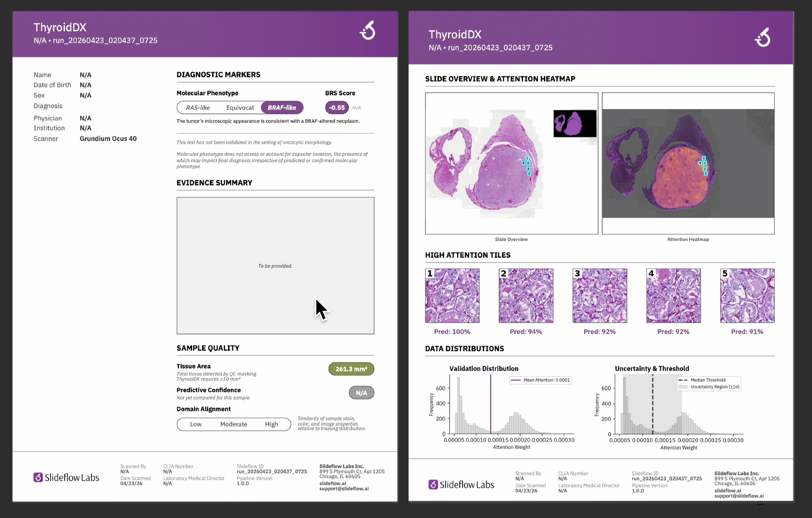Click the 'Predictive Confidence' label
Viewport: 812px width, 518px height.
coord(209,390)
